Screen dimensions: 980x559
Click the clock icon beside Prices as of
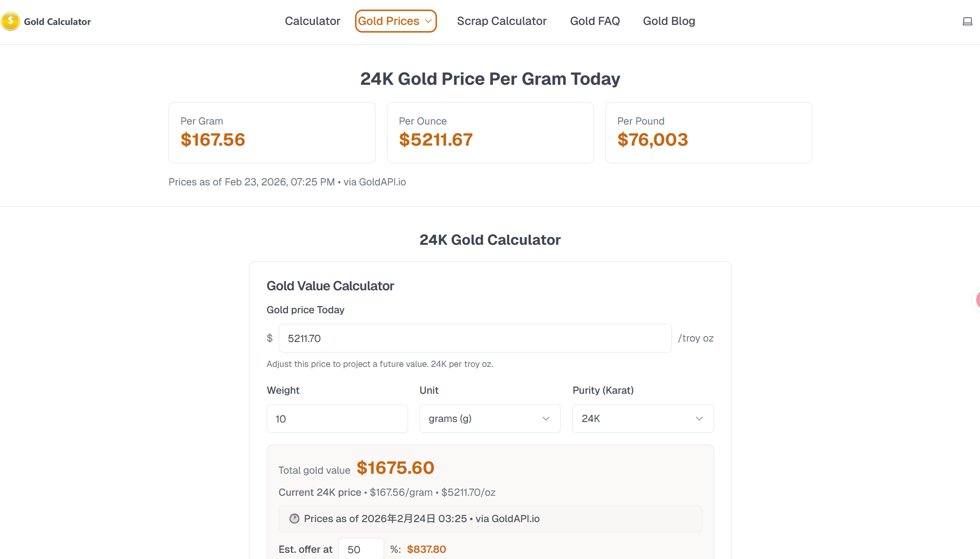coord(295,519)
